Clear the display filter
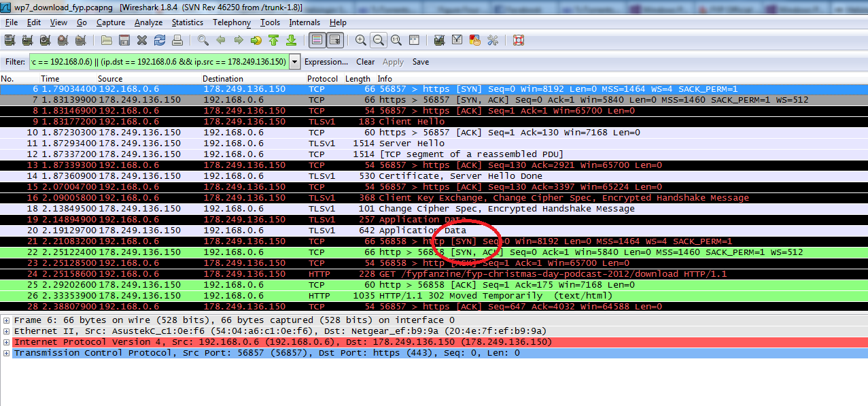Image resolution: width=868 pixels, height=406 pixels. (x=366, y=62)
